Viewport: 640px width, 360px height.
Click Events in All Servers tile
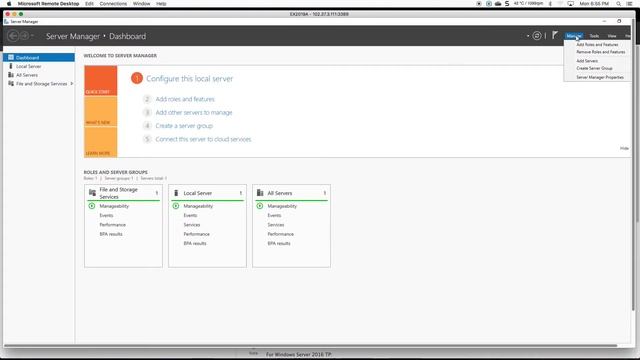274,216
